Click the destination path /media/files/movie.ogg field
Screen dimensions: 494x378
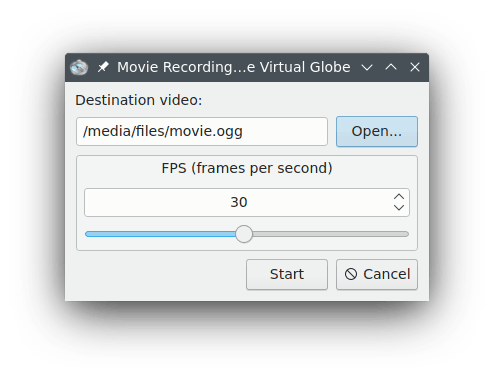[202, 131]
